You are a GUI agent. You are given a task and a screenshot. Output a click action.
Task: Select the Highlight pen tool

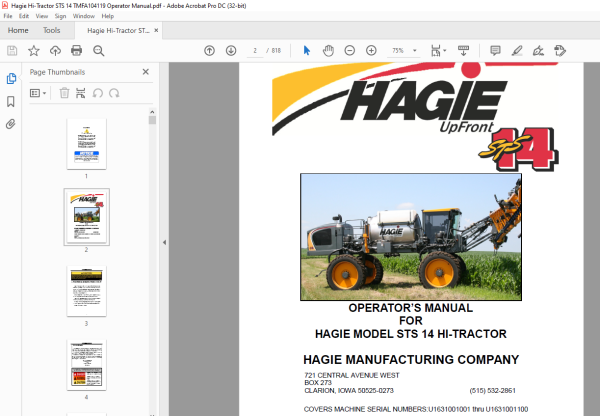517,51
